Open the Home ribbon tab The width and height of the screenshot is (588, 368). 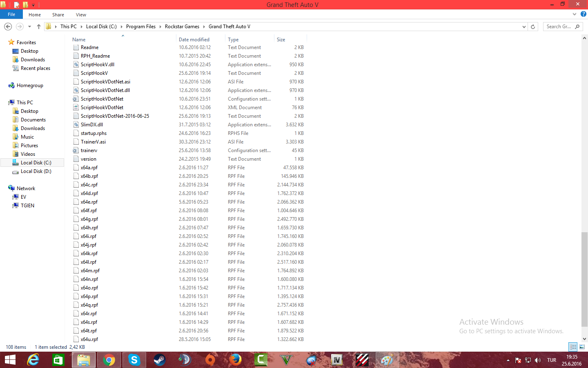pyautogui.click(x=35, y=15)
